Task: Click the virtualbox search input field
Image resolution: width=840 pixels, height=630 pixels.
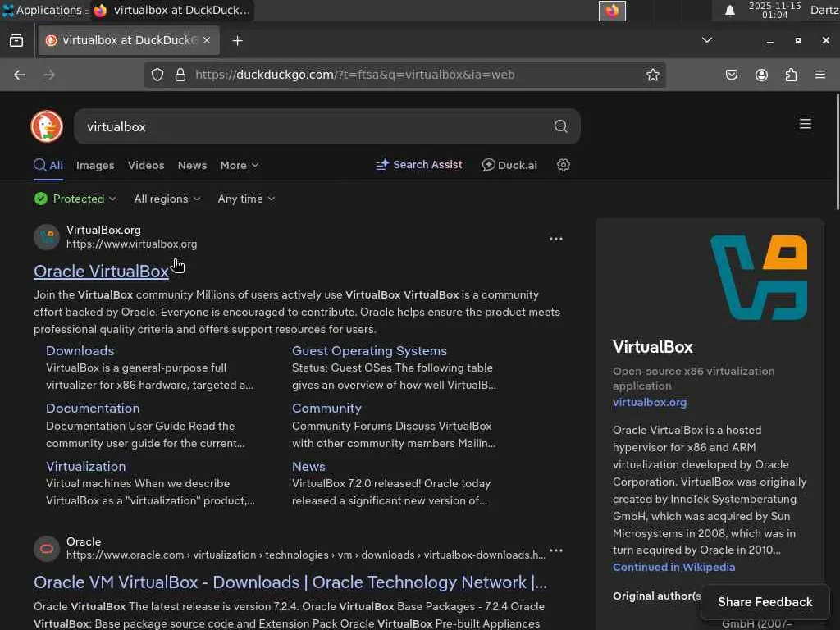Action: [x=312, y=126]
